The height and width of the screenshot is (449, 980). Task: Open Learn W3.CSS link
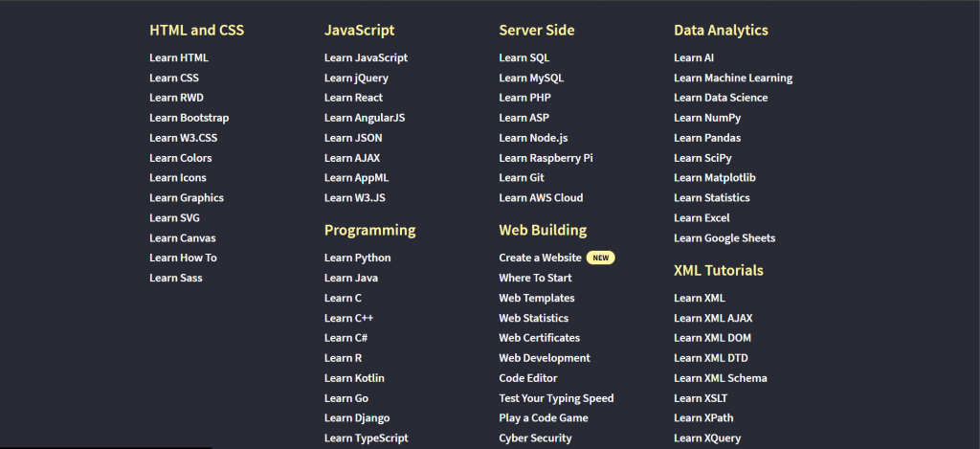184,138
